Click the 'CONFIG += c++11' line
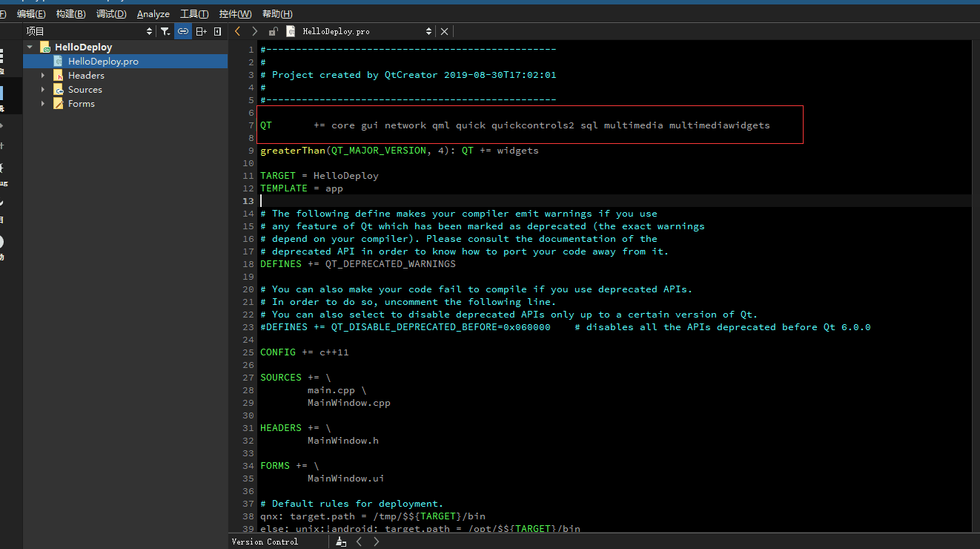This screenshot has height=549, width=980. (x=305, y=352)
